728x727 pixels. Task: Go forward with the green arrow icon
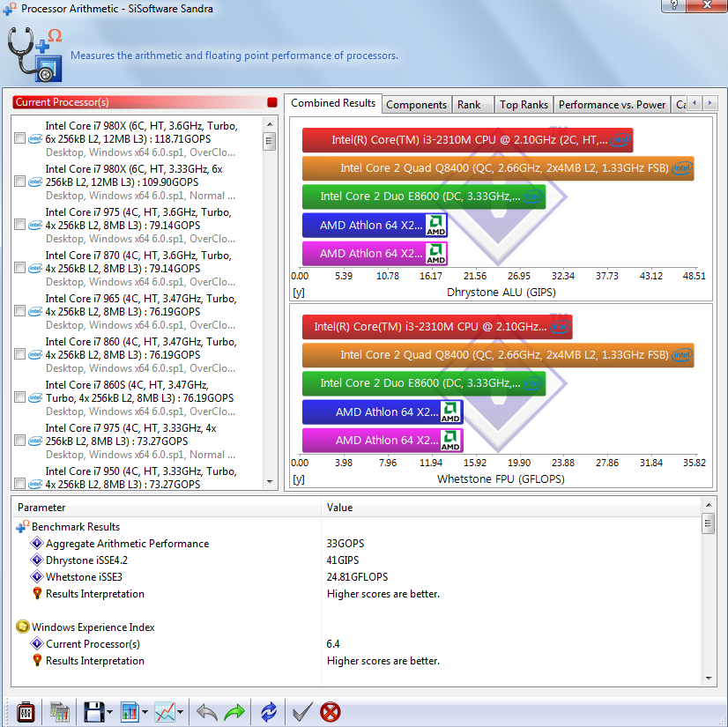point(234,712)
